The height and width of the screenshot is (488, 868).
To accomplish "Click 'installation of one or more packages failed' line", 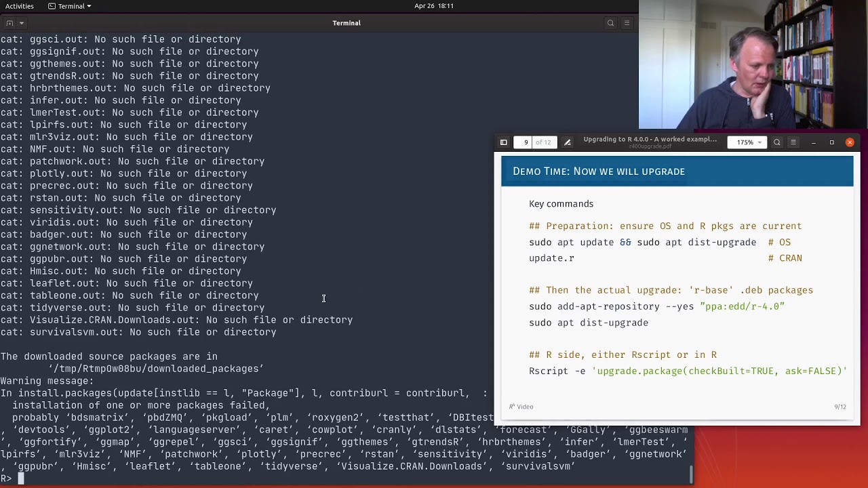I will pos(141,405).
